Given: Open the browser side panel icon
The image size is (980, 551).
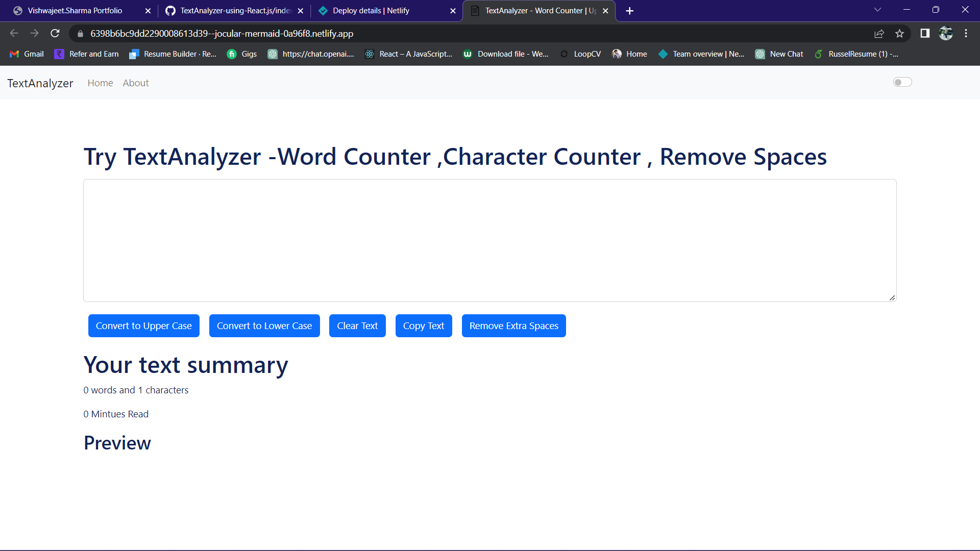Looking at the screenshot, I should click(x=925, y=34).
